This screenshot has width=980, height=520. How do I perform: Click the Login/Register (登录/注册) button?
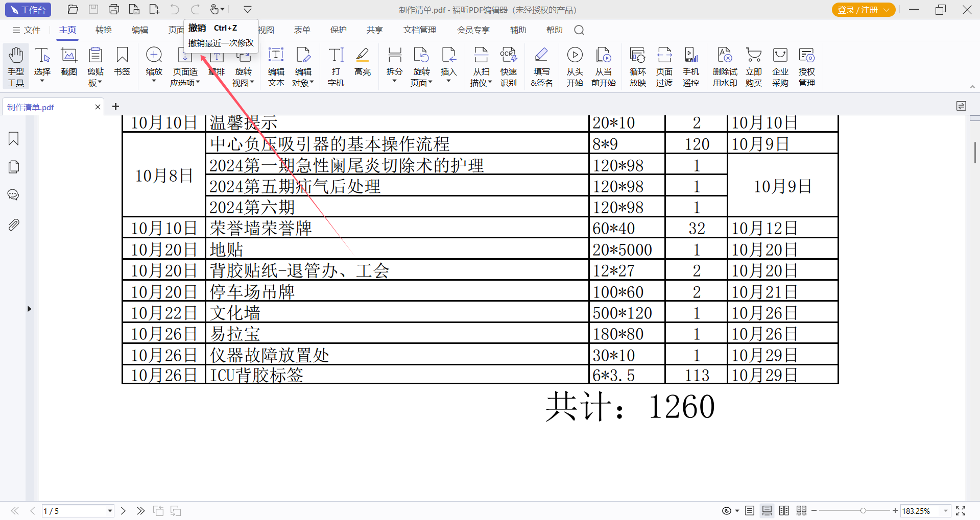(863, 10)
